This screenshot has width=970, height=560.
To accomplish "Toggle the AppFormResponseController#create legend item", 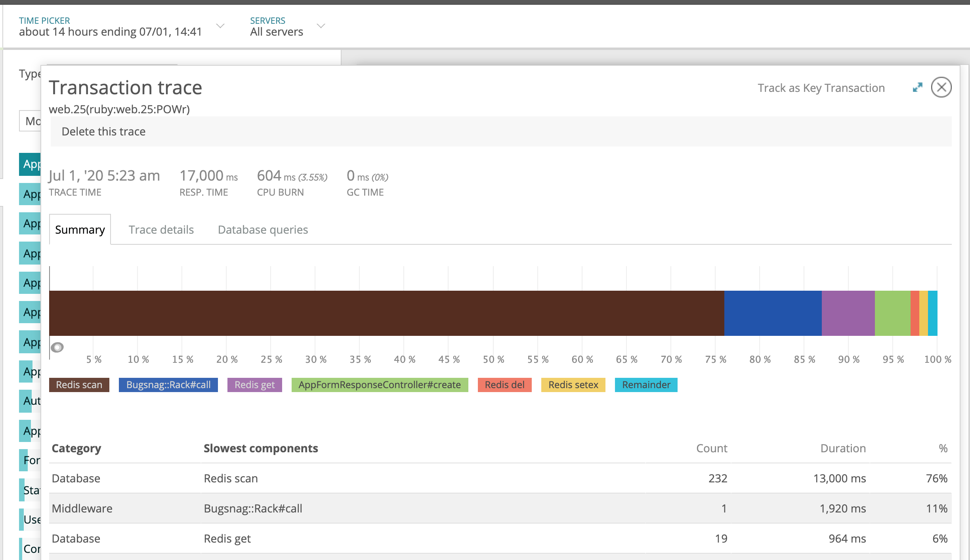I will click(379, 385).
